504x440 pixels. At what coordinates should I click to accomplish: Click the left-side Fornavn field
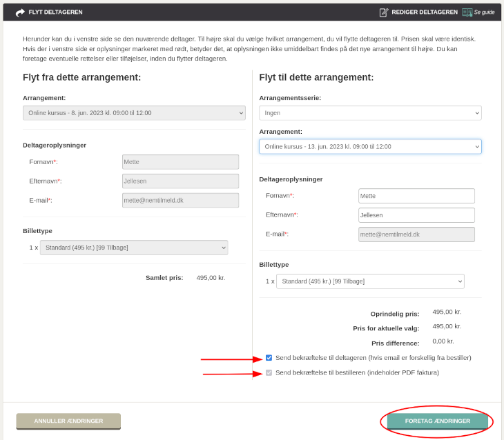(x=180, y=162)
